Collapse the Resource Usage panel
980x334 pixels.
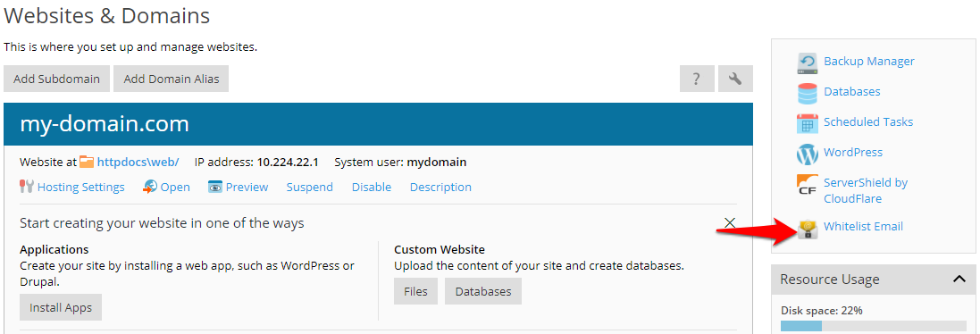click(x=959, y=279)
